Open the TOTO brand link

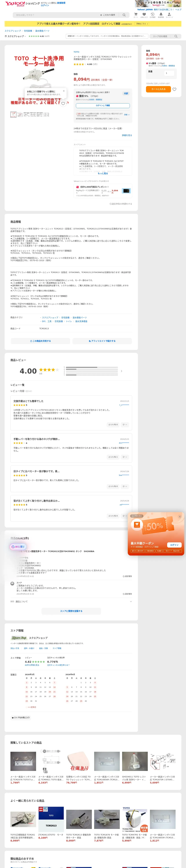(x=77, y=52)
